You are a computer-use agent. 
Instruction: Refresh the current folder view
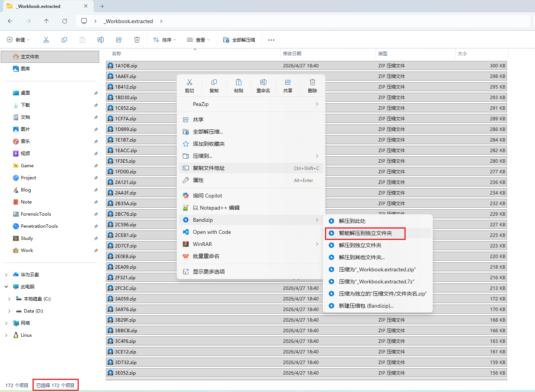click(x=65, y=21)
